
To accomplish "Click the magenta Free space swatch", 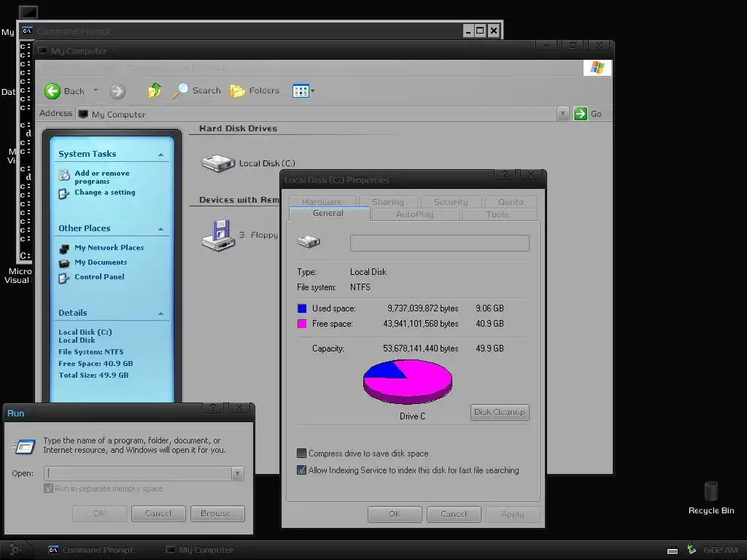I will 302,324.
